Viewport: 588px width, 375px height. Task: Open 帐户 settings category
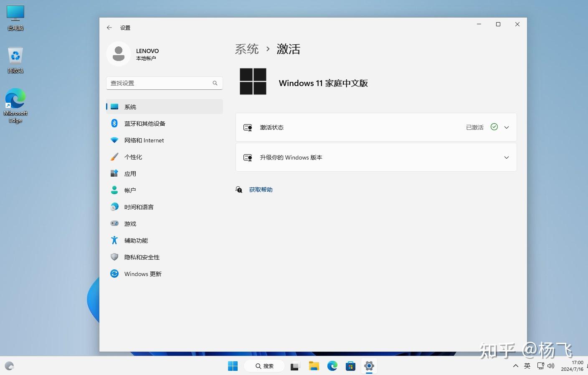click(x=130, y=190)
